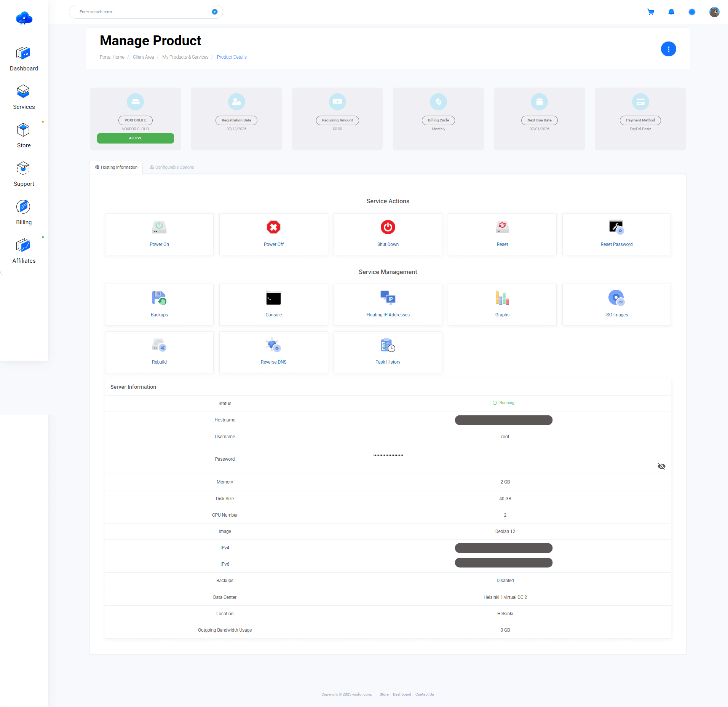The image size is (728, 707).
Task: Show the hidden root password
Action: pos(661,466)
